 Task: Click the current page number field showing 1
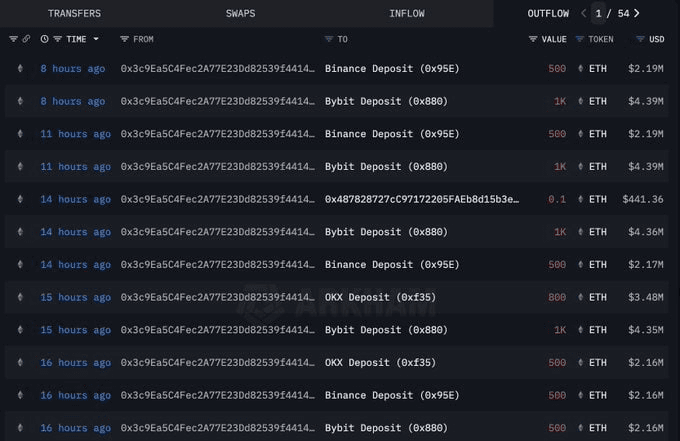pos(598,13)
